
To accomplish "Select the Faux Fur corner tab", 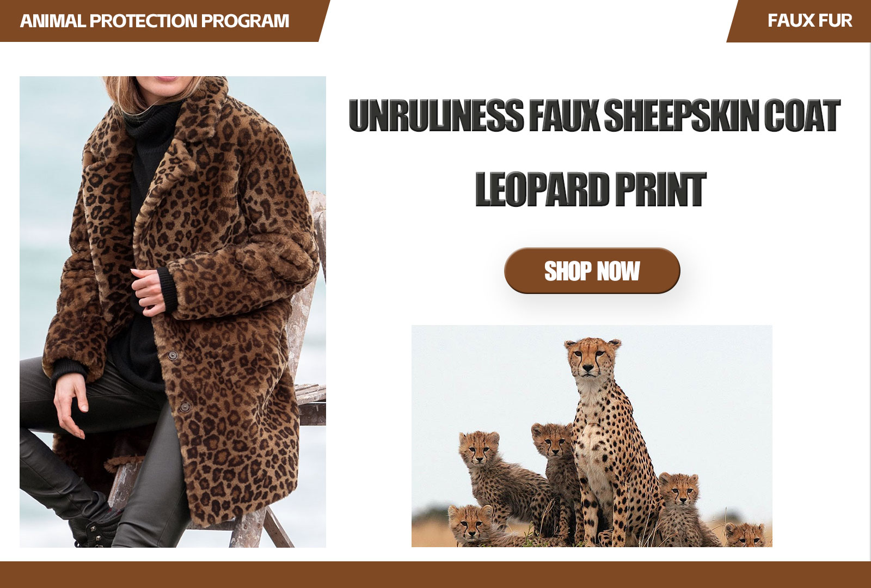I will [809, 21].
